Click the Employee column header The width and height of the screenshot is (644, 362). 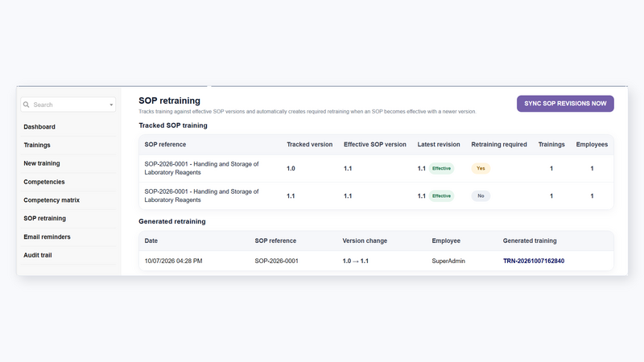coord(446,241)
